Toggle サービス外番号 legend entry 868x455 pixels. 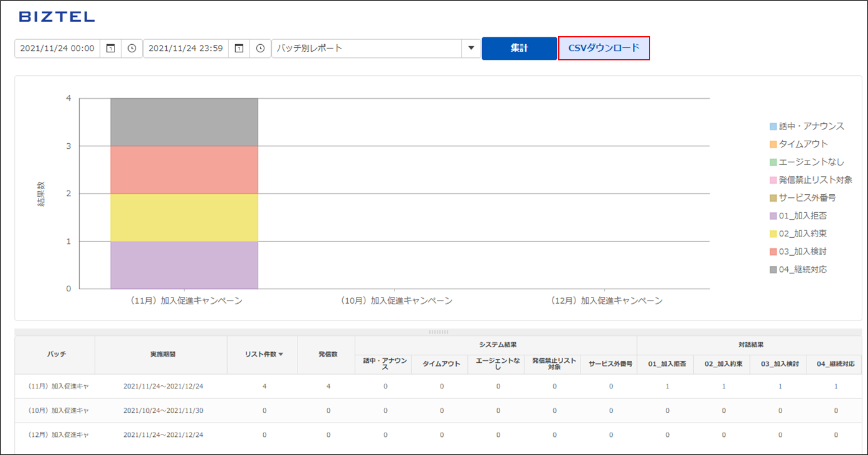pyautogui.click(x=802, y=198)
